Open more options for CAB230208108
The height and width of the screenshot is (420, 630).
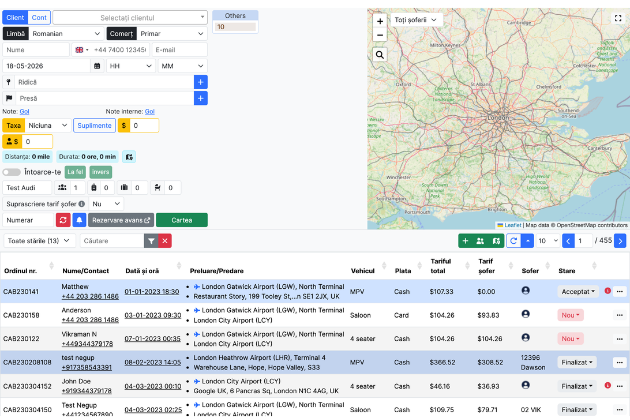pos(620,363)
